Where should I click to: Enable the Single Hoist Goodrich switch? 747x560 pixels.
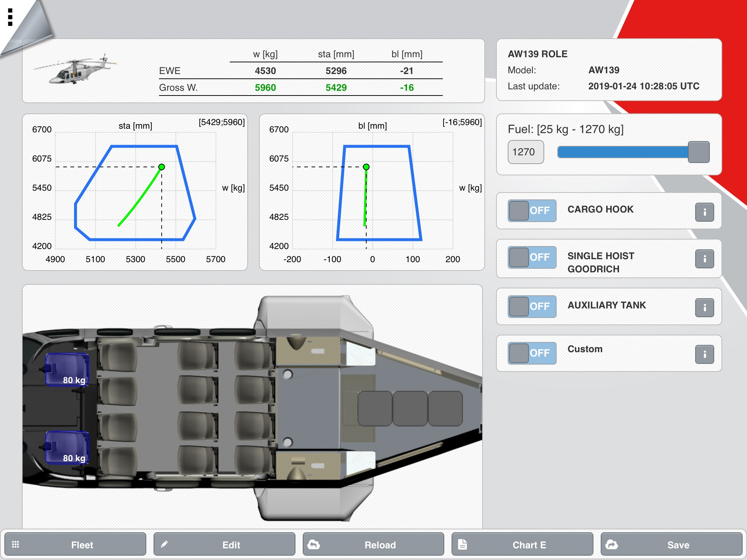click(532, 257)
